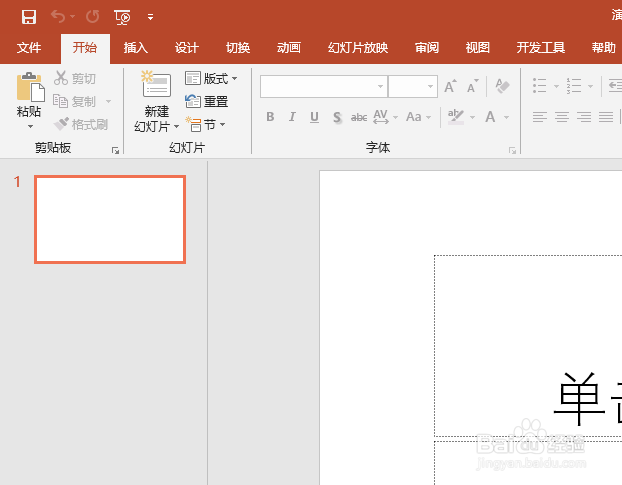Expand the bullet list dropdown arrow
The image size is (622, 485).
tap(556, 86)
